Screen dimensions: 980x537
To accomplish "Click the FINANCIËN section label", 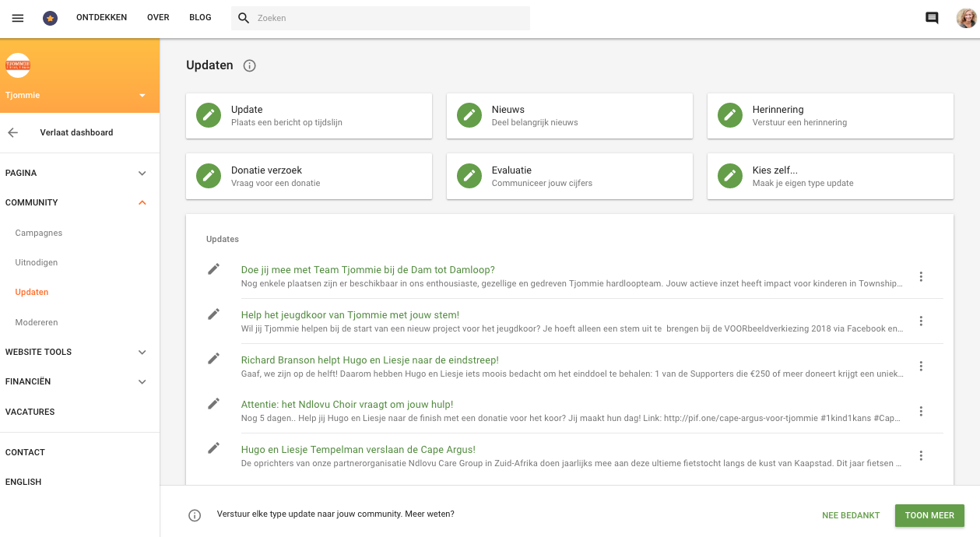I will (28, 381).
